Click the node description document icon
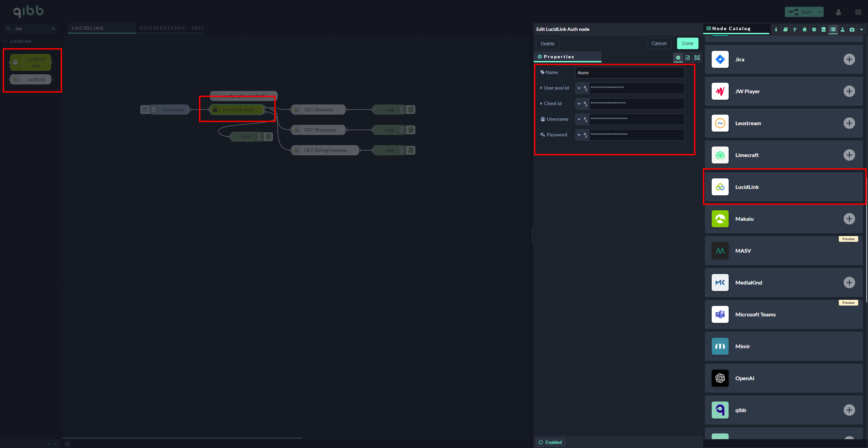 (688, 58)
